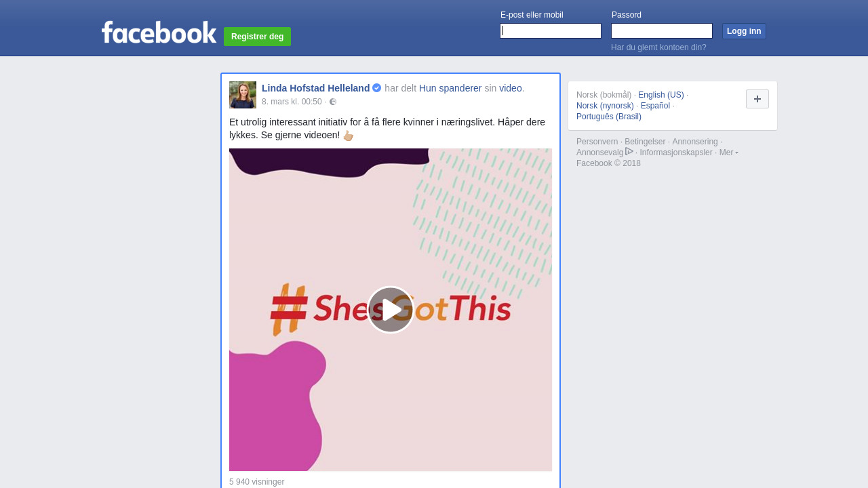
Task: Switch language to English (US)
Action: pyautogui.click(x=661, y=95)
